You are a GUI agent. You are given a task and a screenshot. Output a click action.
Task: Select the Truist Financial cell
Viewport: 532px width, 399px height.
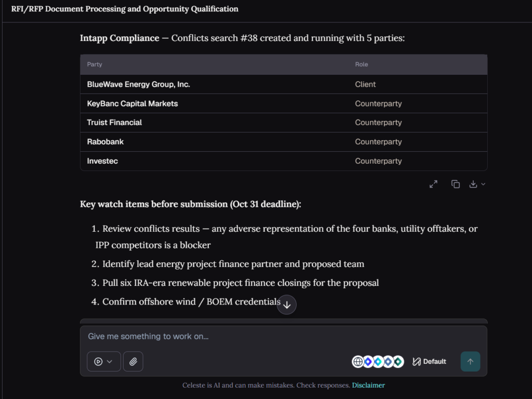[114, 123]
